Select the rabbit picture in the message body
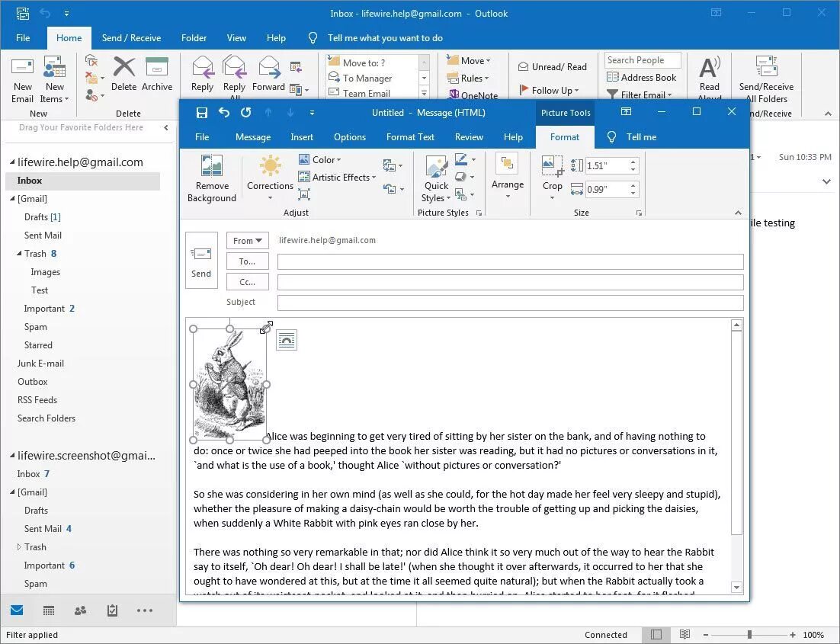 (x=230, y=384)
